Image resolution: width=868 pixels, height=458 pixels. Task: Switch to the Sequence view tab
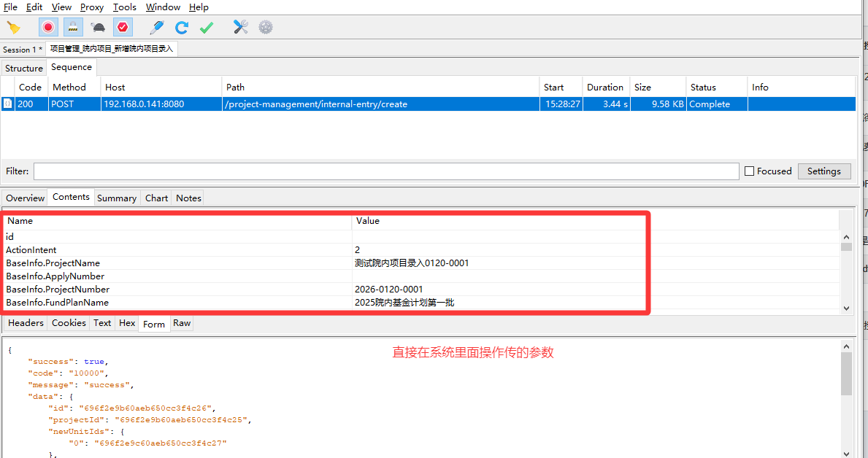pyautogui.click(x=72, y=67)
